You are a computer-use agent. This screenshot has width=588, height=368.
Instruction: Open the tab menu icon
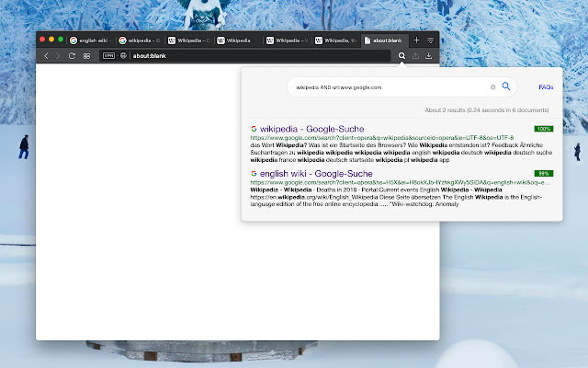coord(431,40)
